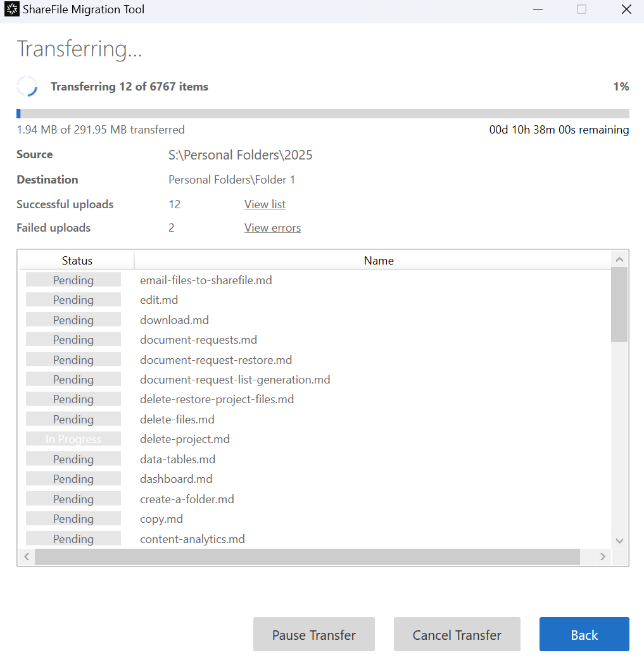The height and width of the screenshot is (662, 644).
Task: Click the source path S:\Personal Folders\2025
Action: pyautogui.click(x=240, y=155)
